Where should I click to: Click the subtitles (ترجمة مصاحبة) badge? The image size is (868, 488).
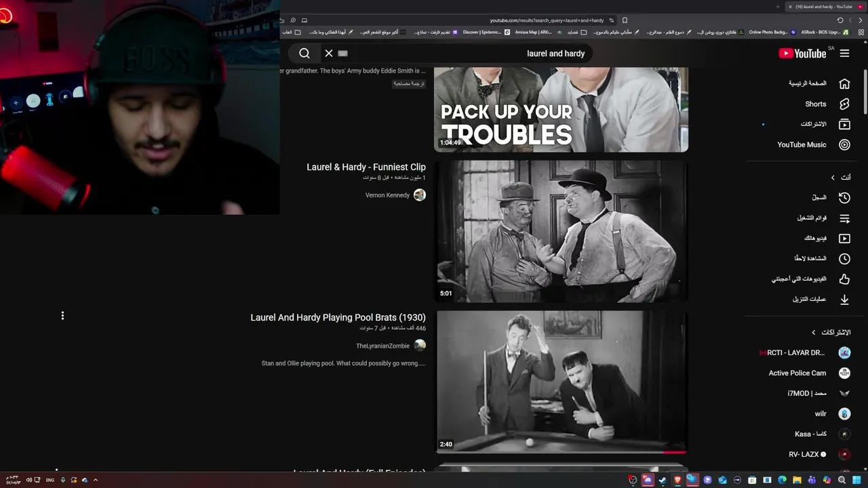click(409, 83)
